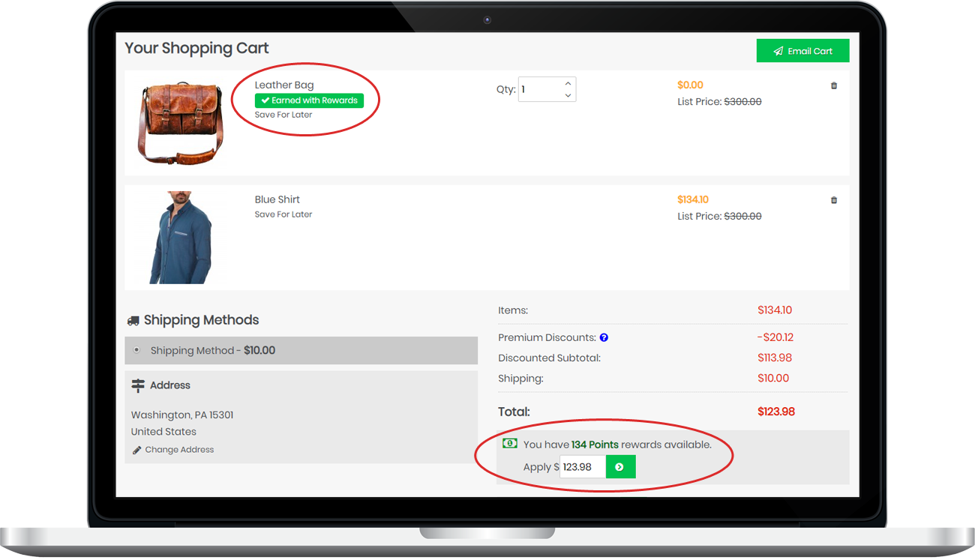Increase Leather Bag quantity with up arrow
This screenshot has width=975, height=560.
tap(568, 83)
